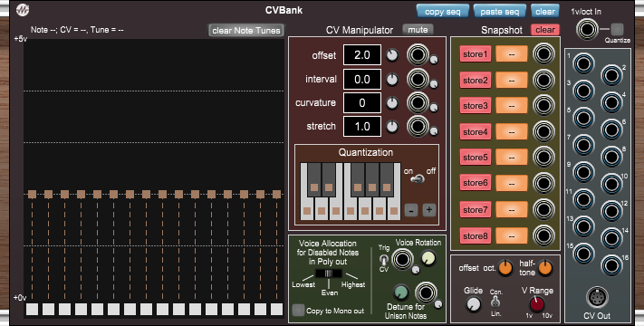The image size is (644, 326).
Task: Click CV output jack 2
Action: pos(611,75)
